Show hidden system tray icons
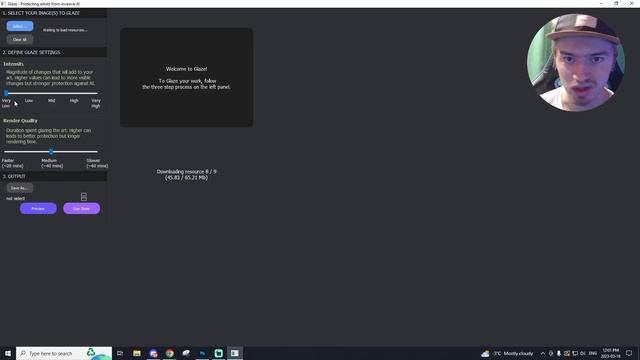Image resolution: width=640 pixels, height=360 pixels. point(542,353)
